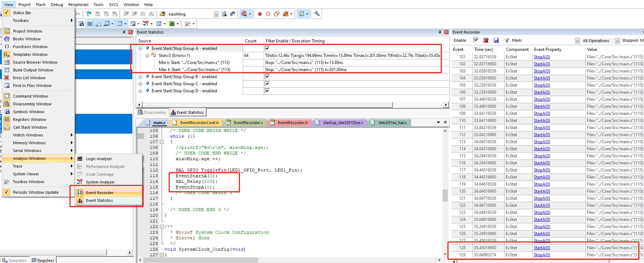Toggle the Event Recorder Enable checkbox
The image size is (644, 263).
coord(476,40)
